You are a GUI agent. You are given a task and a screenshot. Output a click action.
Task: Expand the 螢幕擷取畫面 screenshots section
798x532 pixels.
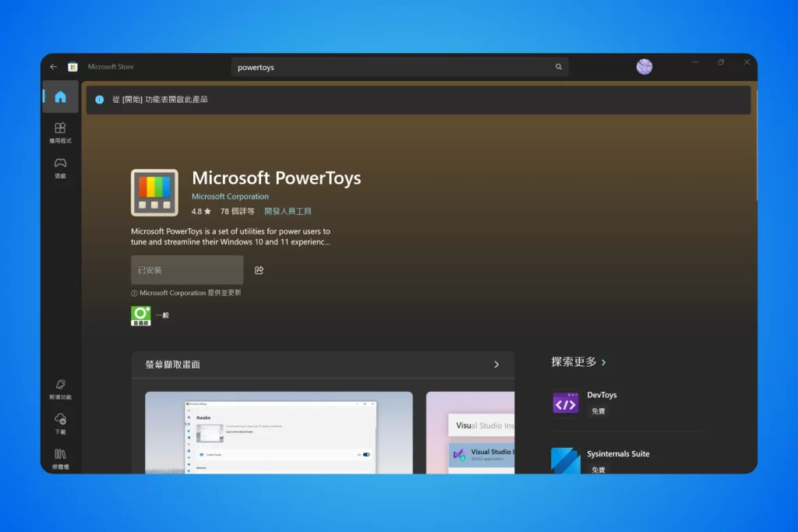coord(496,364)
